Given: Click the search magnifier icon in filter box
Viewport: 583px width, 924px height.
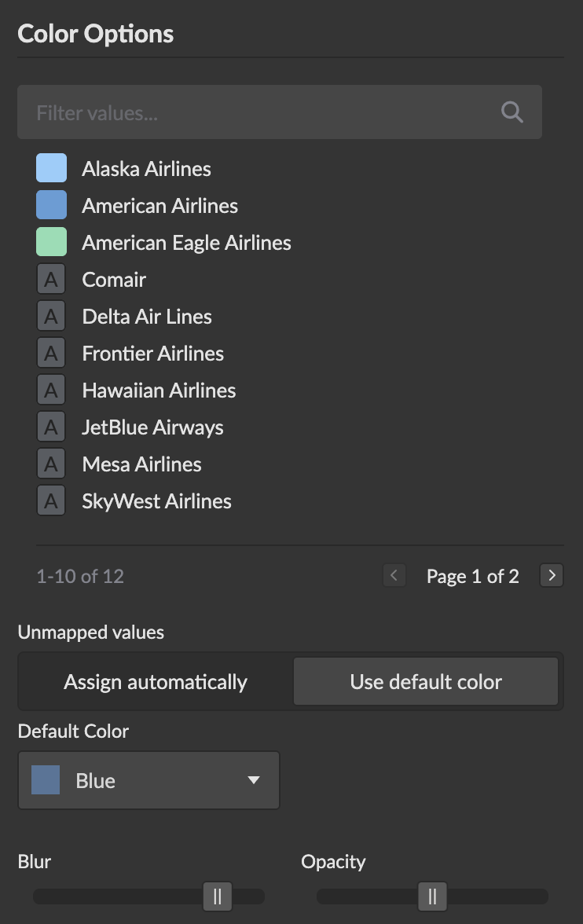Looking at the screenshot, I should click(x=511, y=112).
